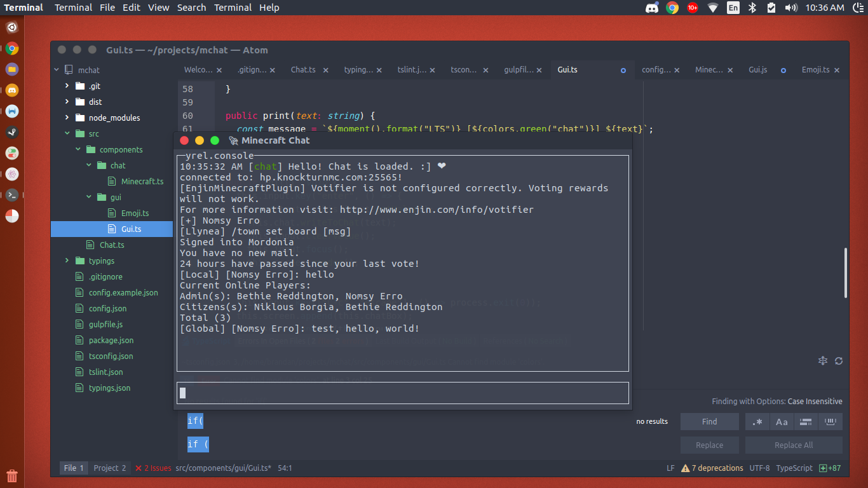868x488 pixels.
Task: Close the Emoji.ts tab
Action: tap(837, 71)
